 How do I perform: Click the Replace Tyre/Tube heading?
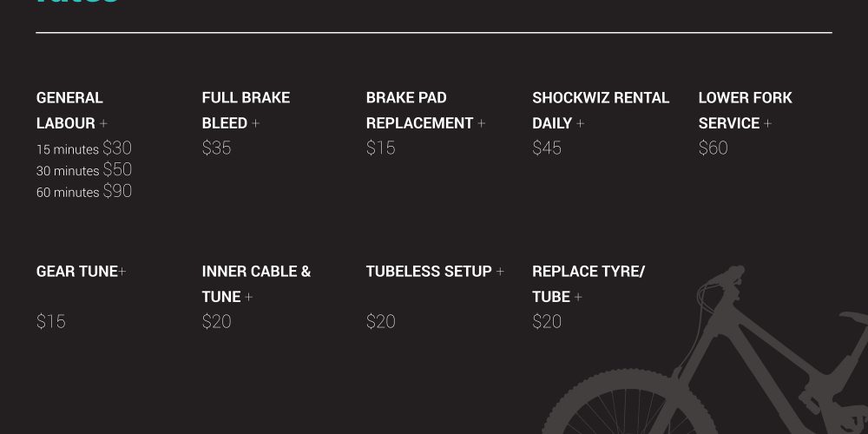coord(589,284)
